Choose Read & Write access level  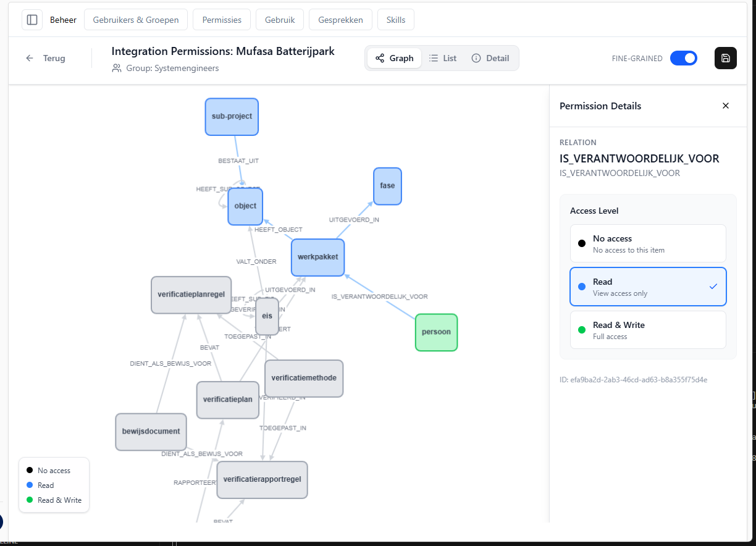647,330
